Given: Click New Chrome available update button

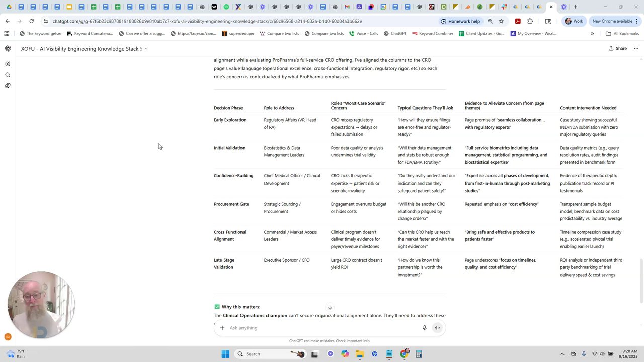Looking at the screenshot, I should [x=612, y=21].
